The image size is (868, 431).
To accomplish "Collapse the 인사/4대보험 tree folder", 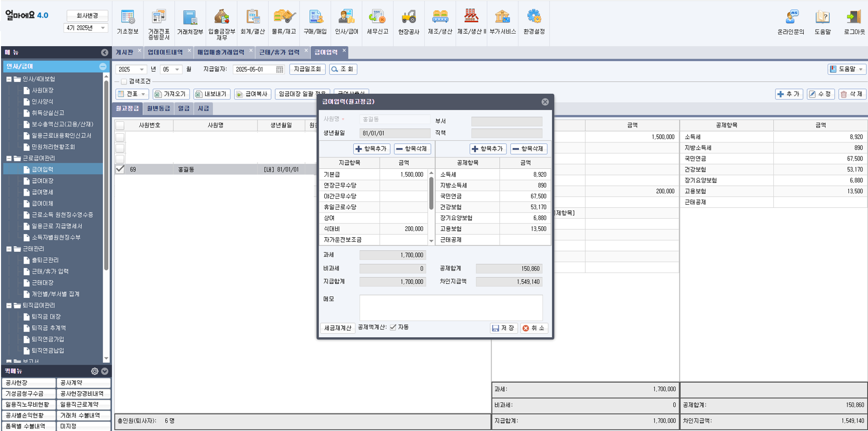I will point(9,79).
